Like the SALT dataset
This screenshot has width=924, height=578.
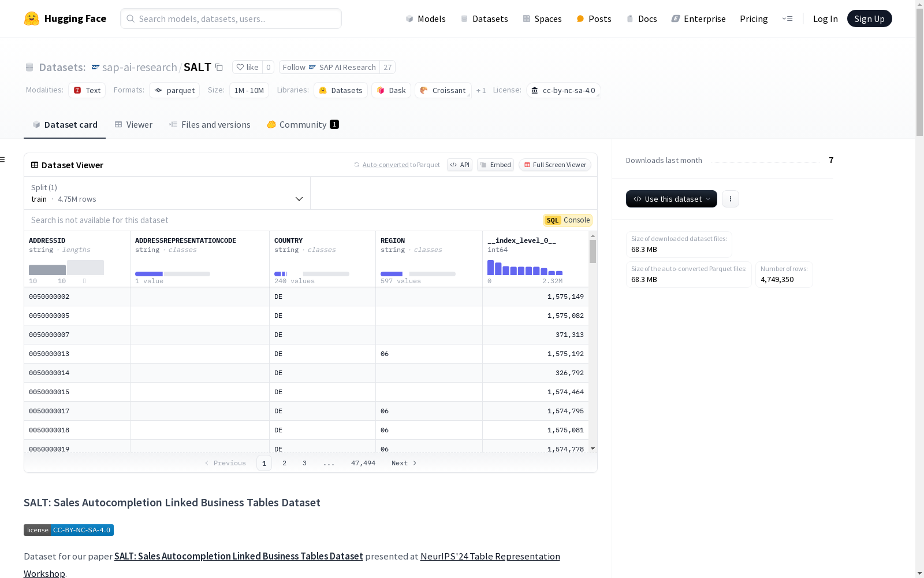[247, 67]
